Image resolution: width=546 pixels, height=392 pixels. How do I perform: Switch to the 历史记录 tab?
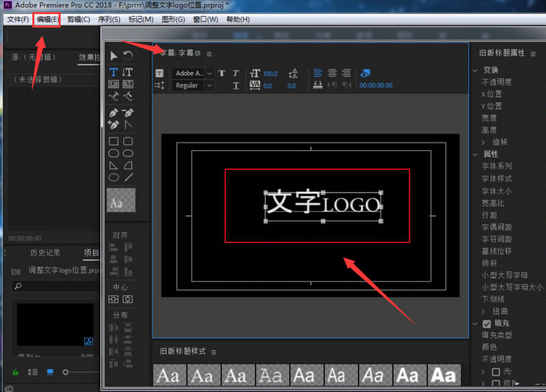click(45, 253)
